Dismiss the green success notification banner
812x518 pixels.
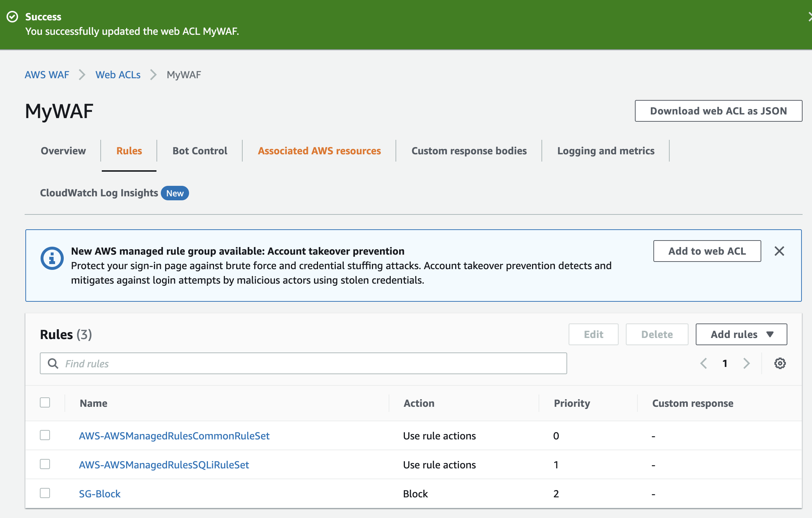click(x=809, y=17)
